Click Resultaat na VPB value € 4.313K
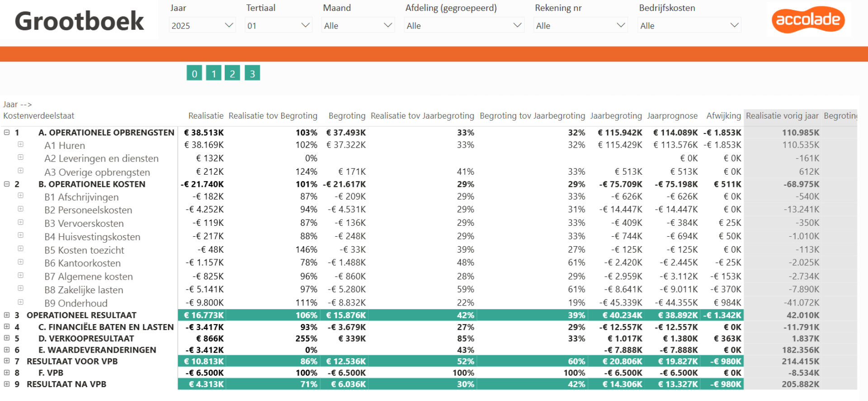This screenshot has width=868, height=401. [206, 384]
